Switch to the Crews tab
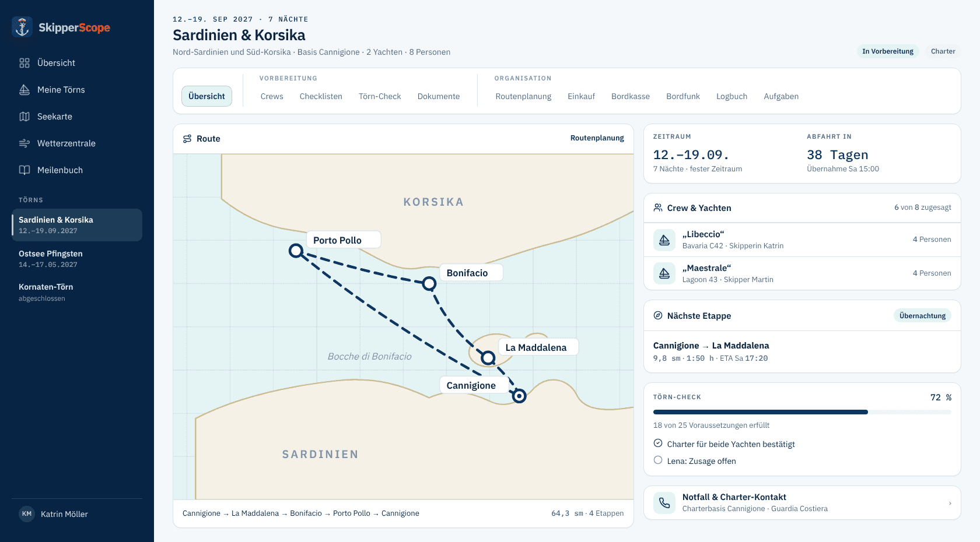This screenshot has width=980, height=542. [x=272, y=96]
